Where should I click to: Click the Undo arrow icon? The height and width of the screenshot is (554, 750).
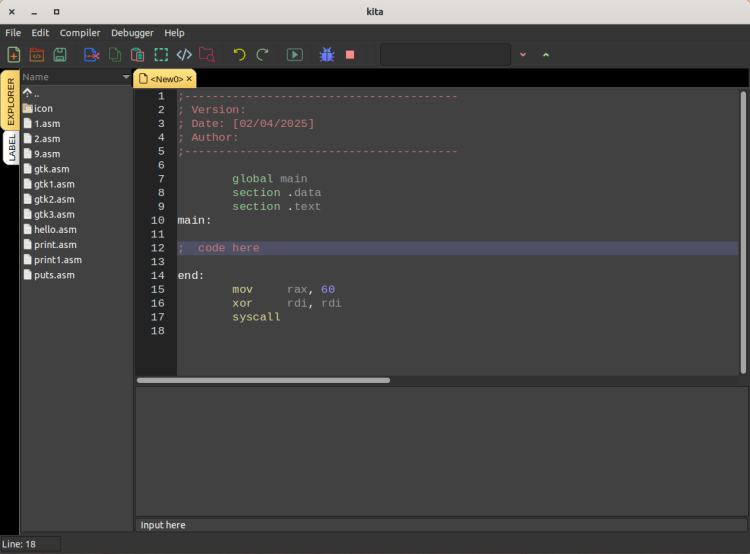point(239,55)
